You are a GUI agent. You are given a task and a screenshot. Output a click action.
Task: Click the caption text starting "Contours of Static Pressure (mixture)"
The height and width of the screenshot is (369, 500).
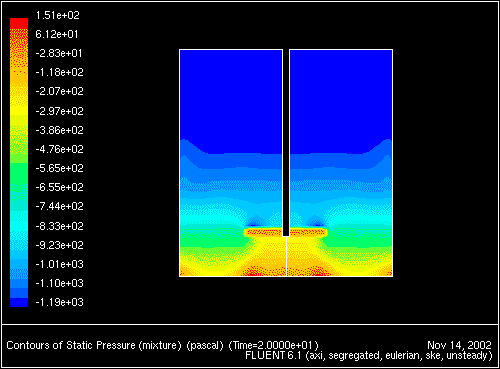pos(162,345)
